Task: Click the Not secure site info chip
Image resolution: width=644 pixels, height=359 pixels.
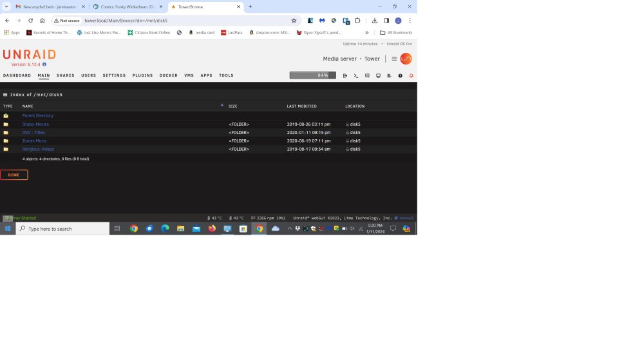Action: (x=67, y=21)
